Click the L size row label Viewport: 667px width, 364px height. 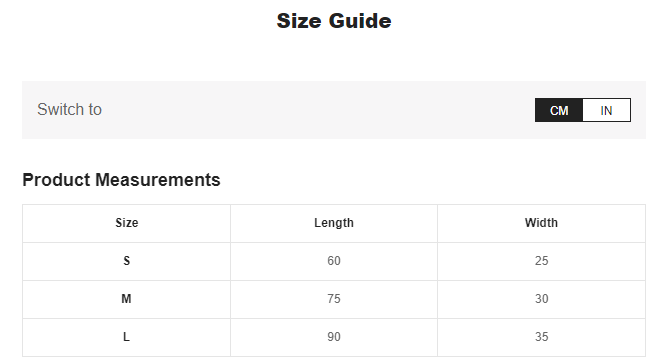coord(126,337)
